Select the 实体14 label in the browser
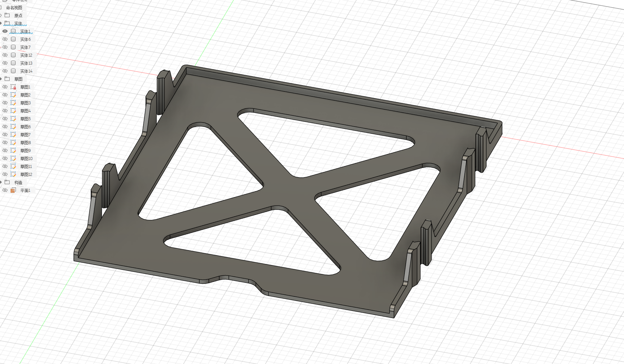Image resolution: width=624 pixels, height=364 pixels. point(26,71)
